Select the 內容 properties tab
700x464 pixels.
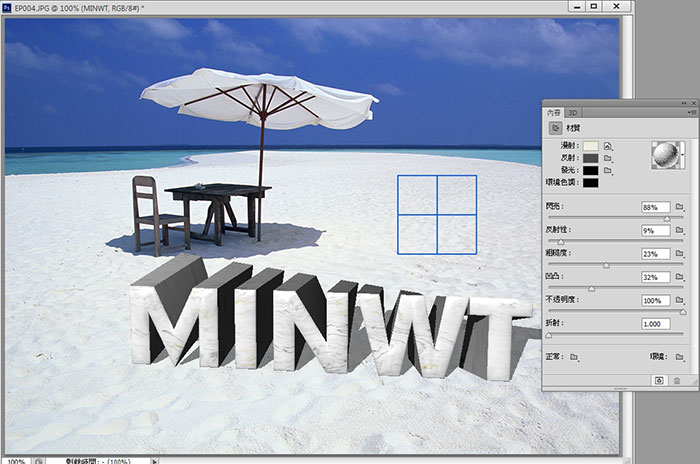[x=554, y=113]
